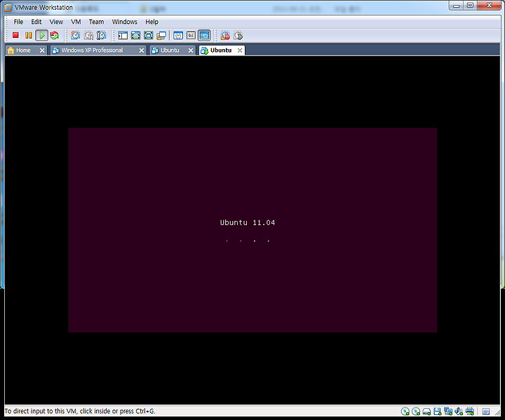Power off the VM with the red stop icon
This screenshot has height=420, width=505.
[x=15, y=35]
